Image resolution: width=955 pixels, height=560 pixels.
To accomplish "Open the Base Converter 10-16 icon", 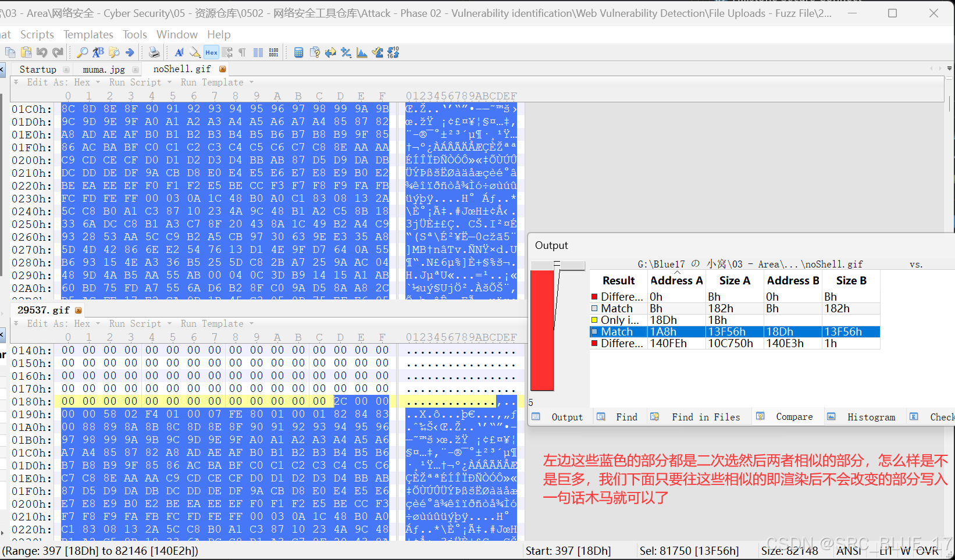I will pos(393,52).
